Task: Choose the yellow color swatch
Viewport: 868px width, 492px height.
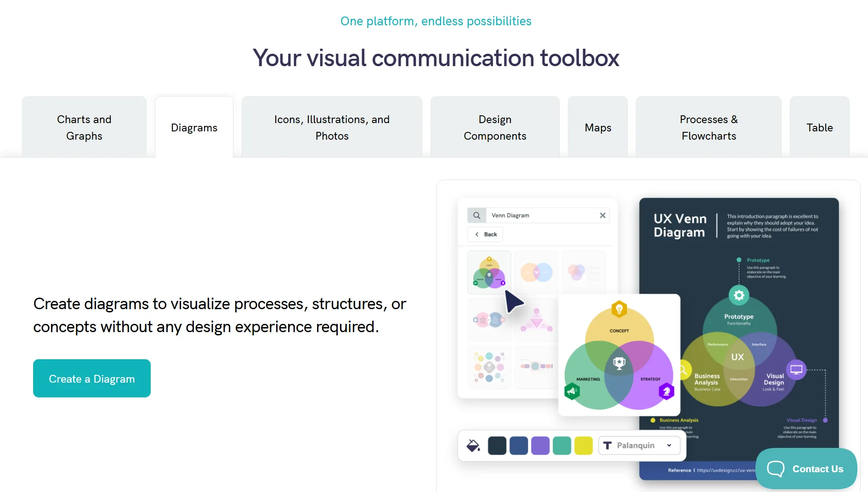Action: (x=583, y=446)
